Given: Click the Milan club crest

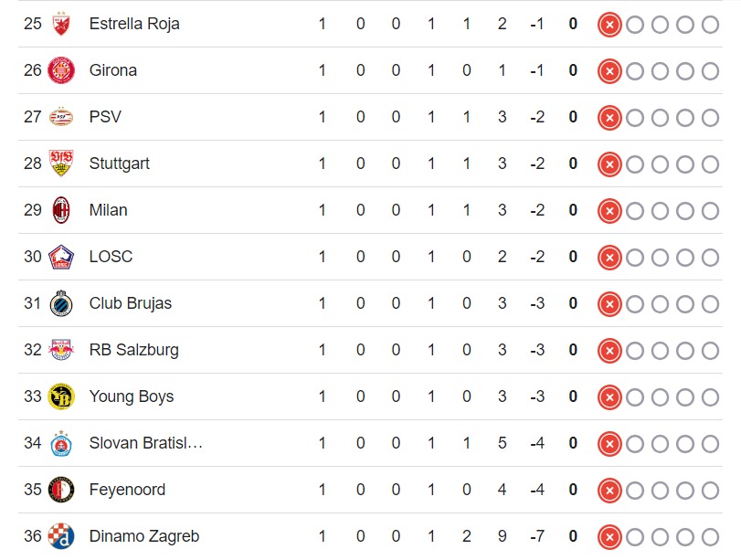Looking at the screenshot, I should point(61,210).
